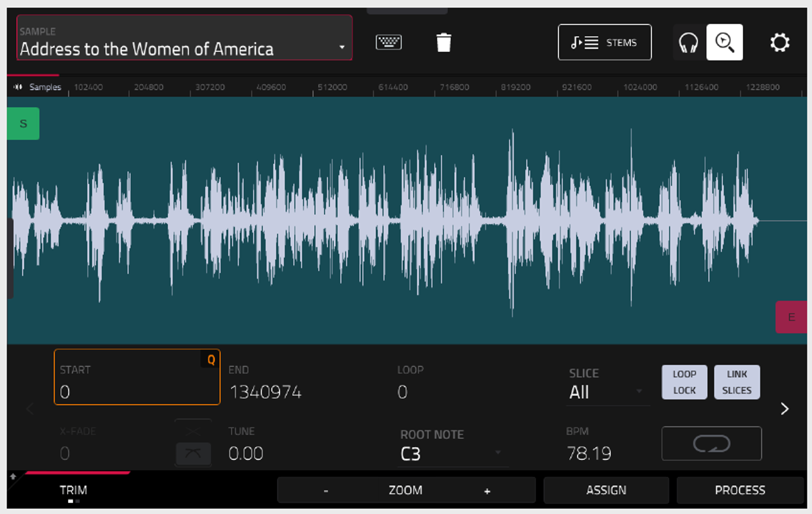Screen dimensions: 812x514
Task: Select the green S start marker
Action: point(23,124)
